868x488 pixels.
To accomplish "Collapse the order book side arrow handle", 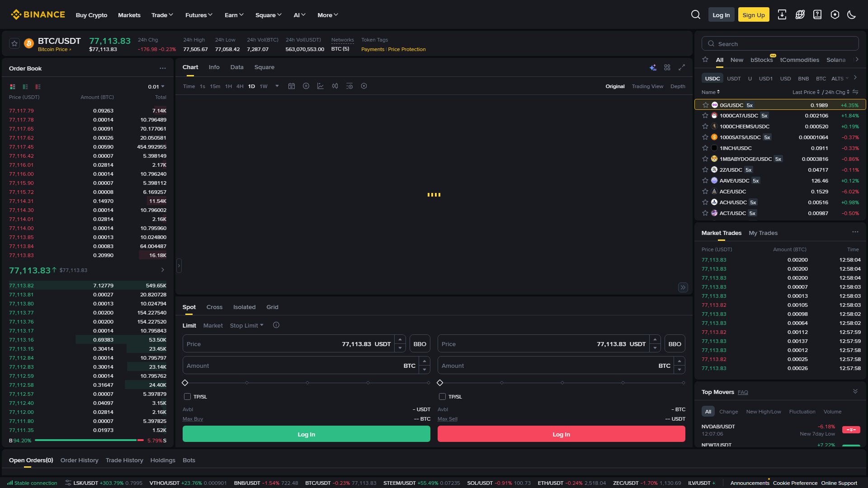I will click(179, 266).
